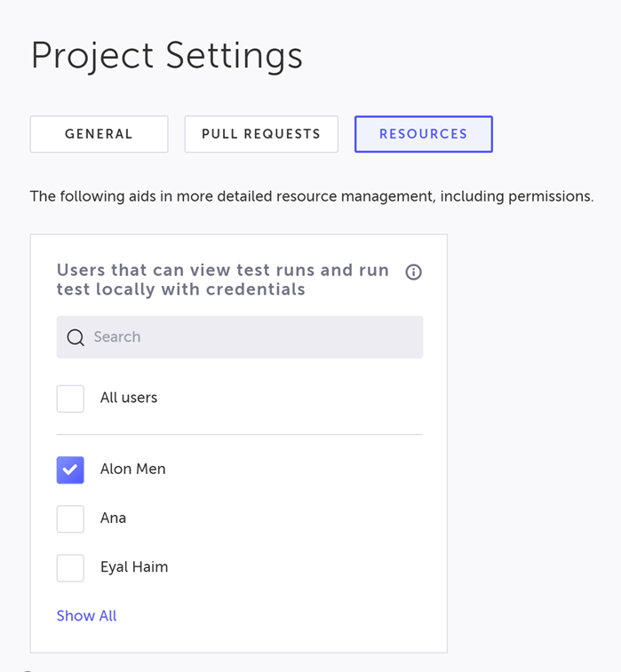Click the All users text label
Viewport: 621px width, 672px height.
pyautogui.click(x=129, y=398)
